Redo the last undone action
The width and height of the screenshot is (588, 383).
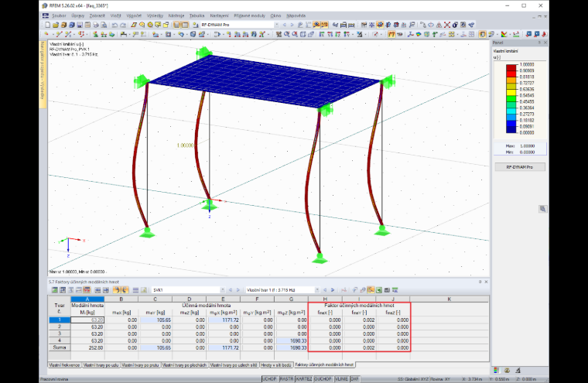pos(123,25)
